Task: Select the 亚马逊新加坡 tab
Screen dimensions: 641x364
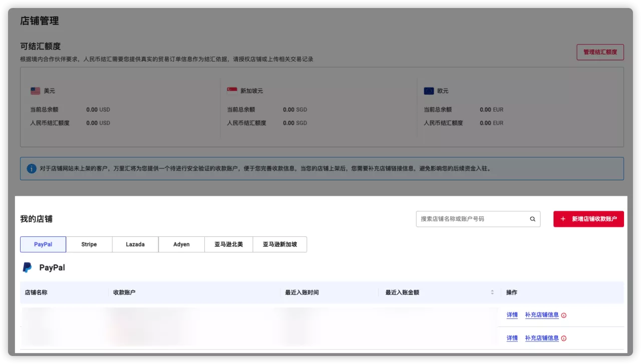Action: (279, 244)
